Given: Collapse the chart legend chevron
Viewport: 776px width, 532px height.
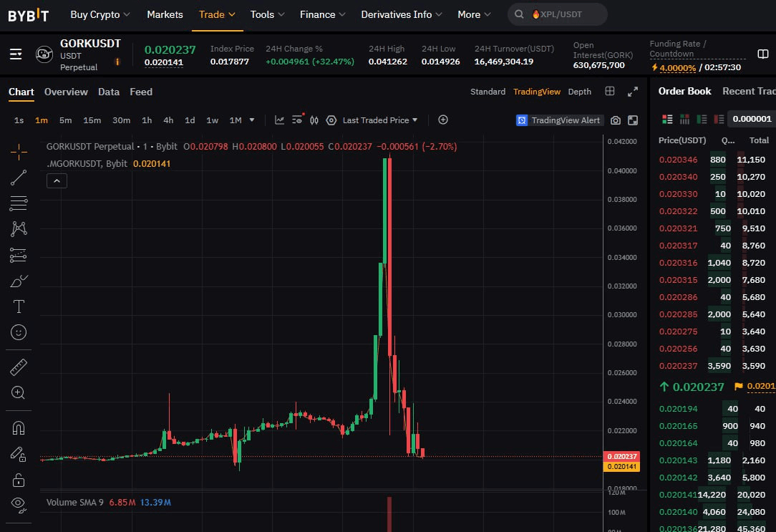Looking at the screenshot, I should [57, 181].
